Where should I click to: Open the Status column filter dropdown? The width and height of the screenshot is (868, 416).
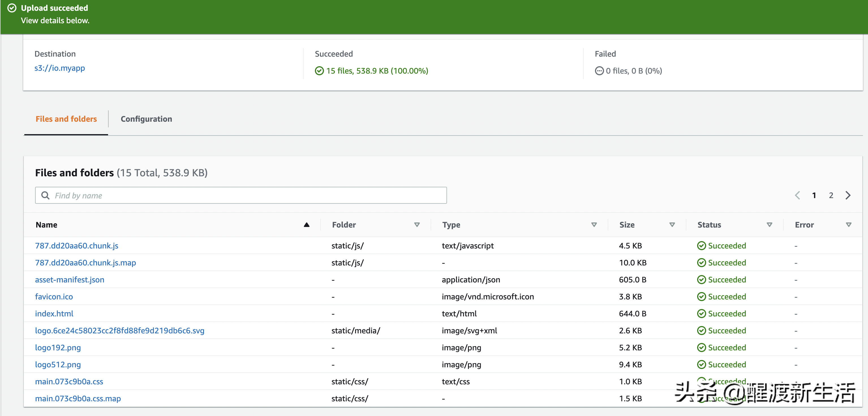click(769, 225)
